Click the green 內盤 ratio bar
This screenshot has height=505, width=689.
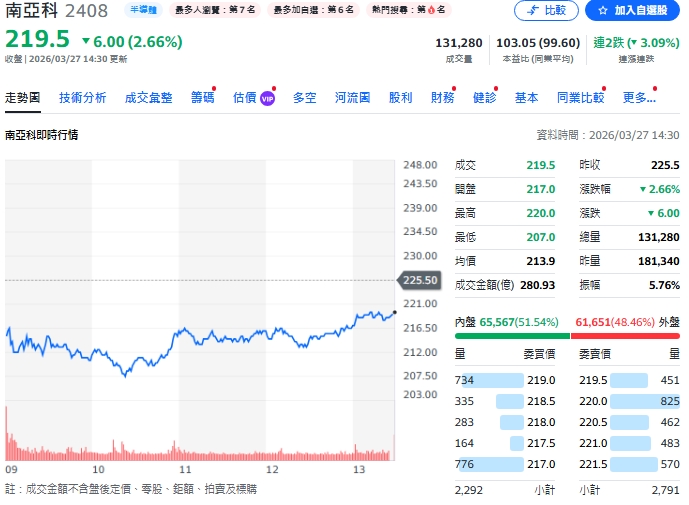[512, 336]
